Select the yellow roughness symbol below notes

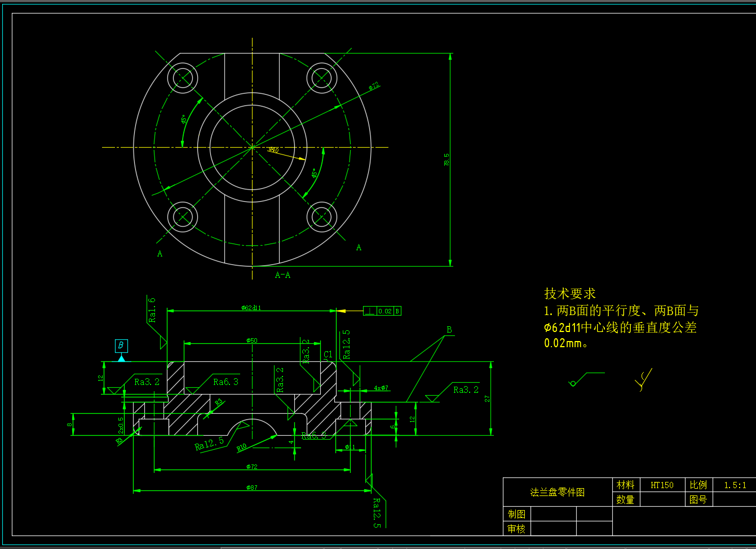[x=643, y=381]
